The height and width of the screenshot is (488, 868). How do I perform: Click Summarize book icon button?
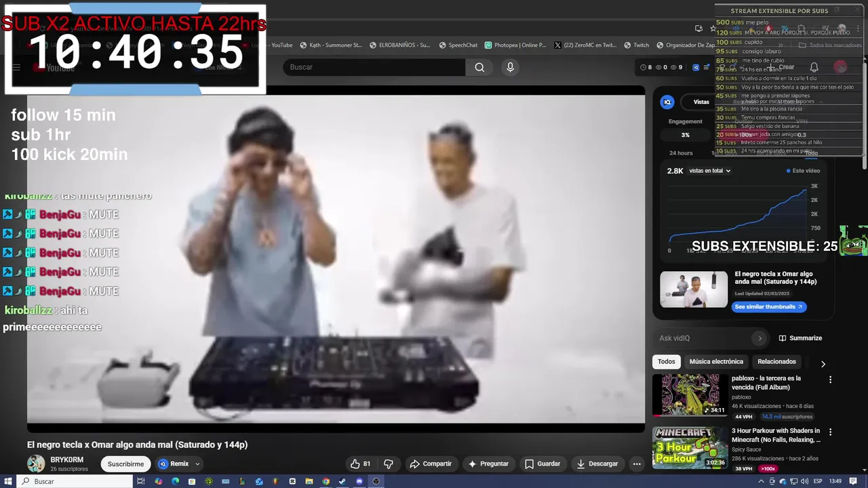(x=800, y=338)
